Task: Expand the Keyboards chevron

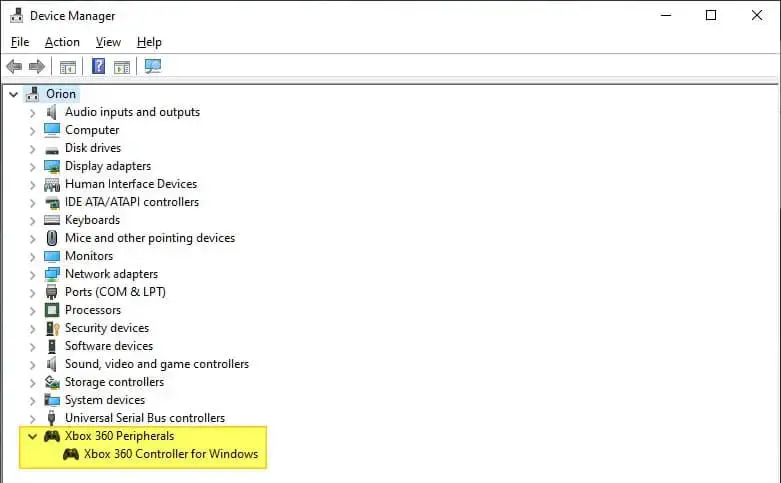Action: (32, 221)
